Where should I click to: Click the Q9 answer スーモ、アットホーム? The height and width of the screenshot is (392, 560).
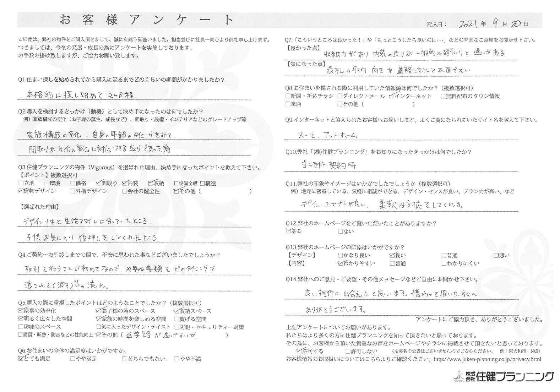click(327, 135)
